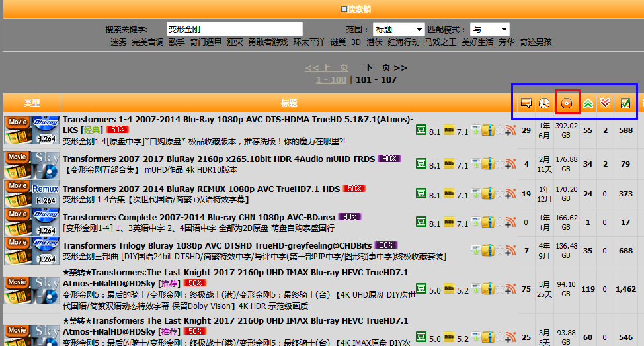Image resolution: width=644 pixels, height=346 pixels.
Task: Click zip download icon in Transformers 1-4 LKS row
Action: (x=487, y=130)
